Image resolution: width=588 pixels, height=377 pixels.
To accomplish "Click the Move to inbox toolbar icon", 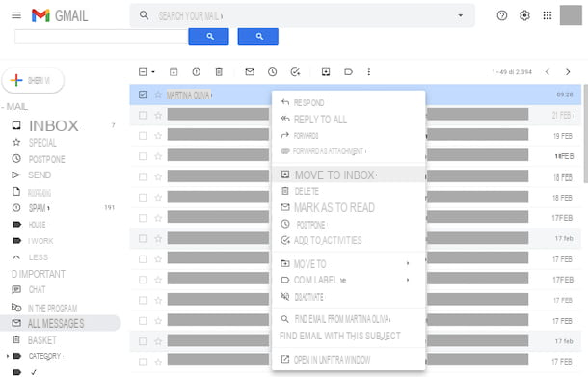I will (326, 72).
